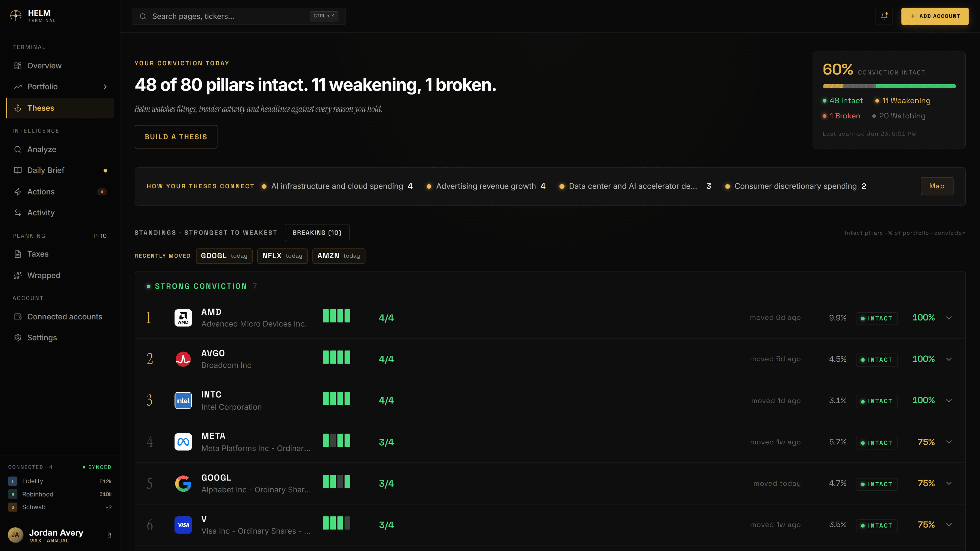Click the AMD pillar strength bars

tap(336, 316)
